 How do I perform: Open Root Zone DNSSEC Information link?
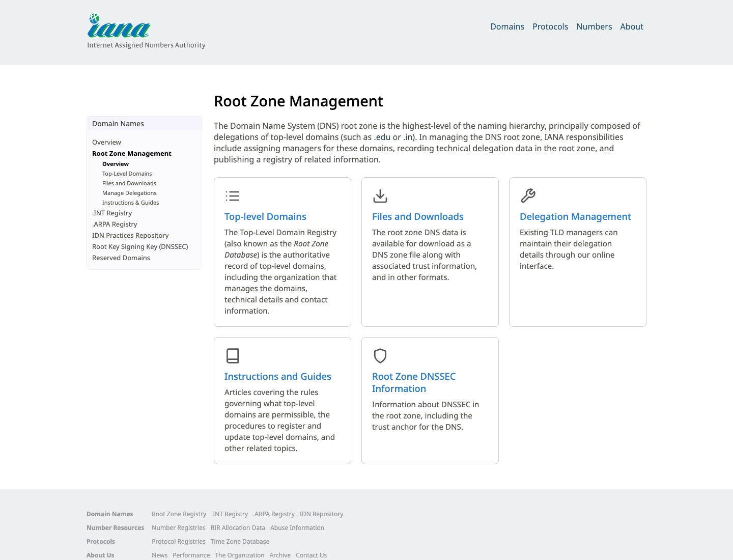click(x=414, y=382)
